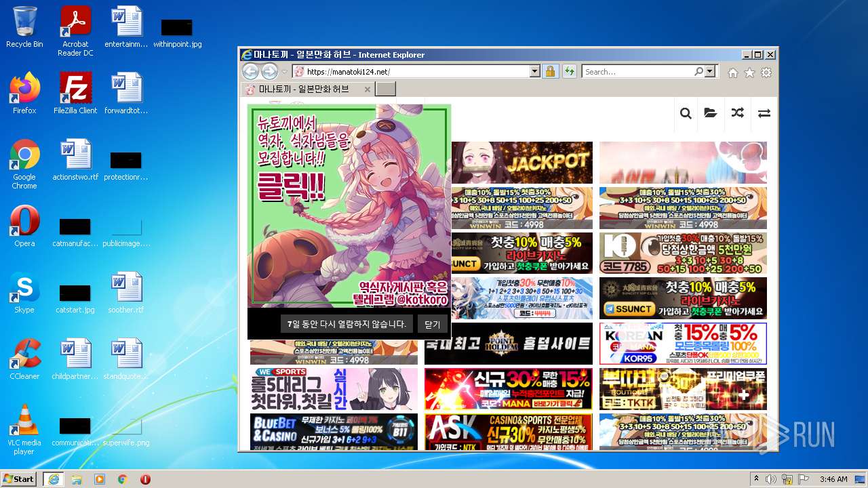The height and width of the screenshot is (488, 868).
Task: Click the IE Forward arrow button
Action: point(269,72)
